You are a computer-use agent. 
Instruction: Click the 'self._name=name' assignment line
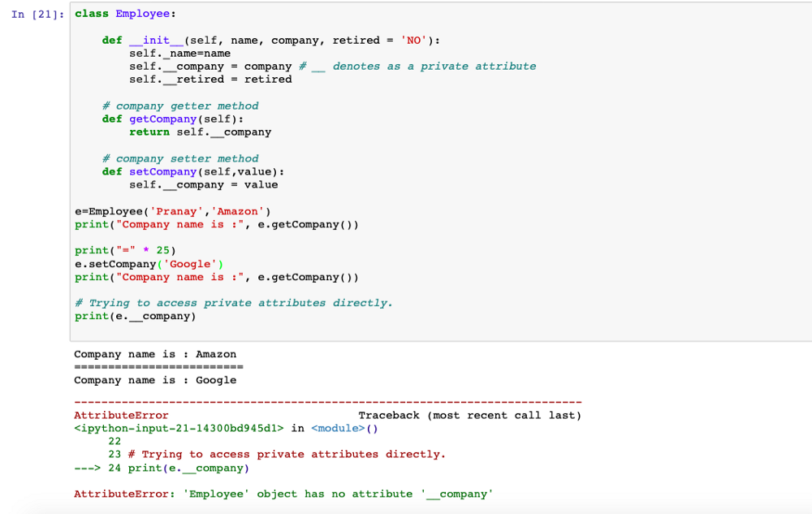click(179, 54)
